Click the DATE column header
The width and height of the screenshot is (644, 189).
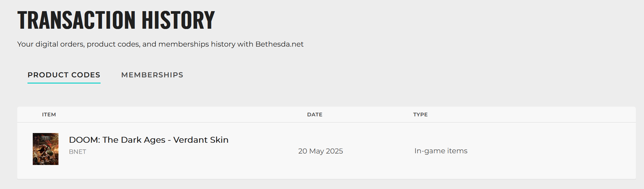coord(315,115)
